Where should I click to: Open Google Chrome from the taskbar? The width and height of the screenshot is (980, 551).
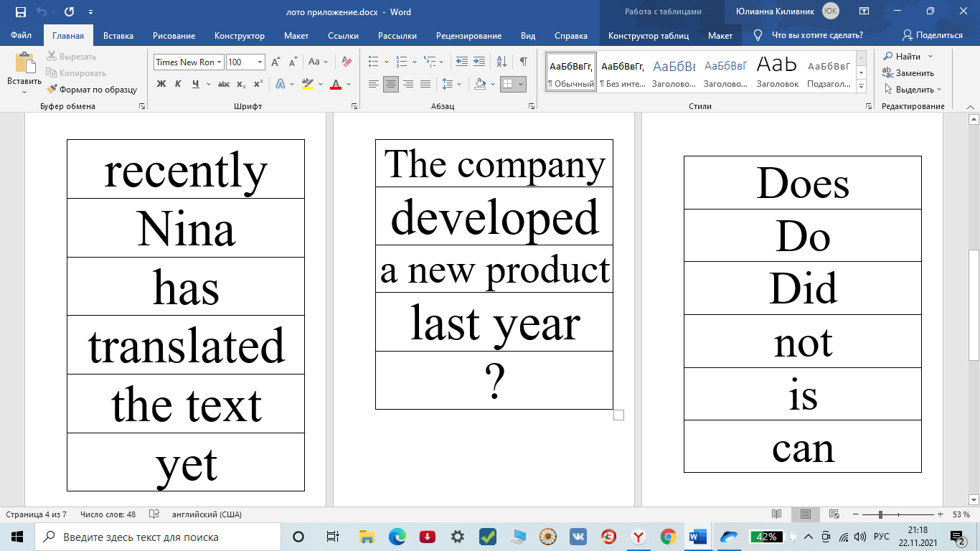pos(667,537)
